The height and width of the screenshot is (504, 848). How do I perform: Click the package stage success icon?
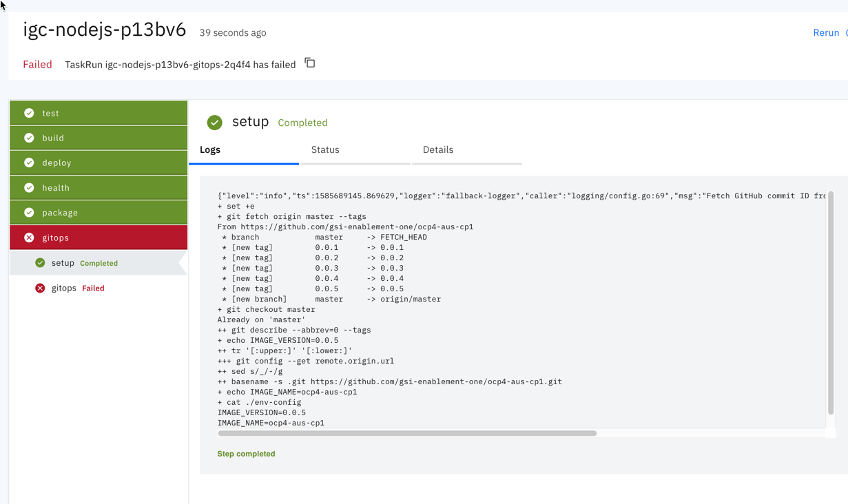[28, 212]
